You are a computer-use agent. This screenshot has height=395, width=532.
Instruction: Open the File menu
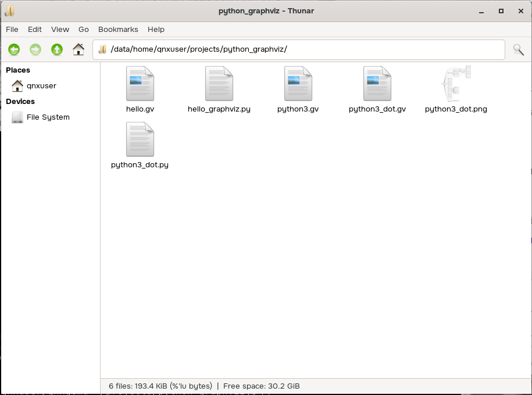coord(12,29)
